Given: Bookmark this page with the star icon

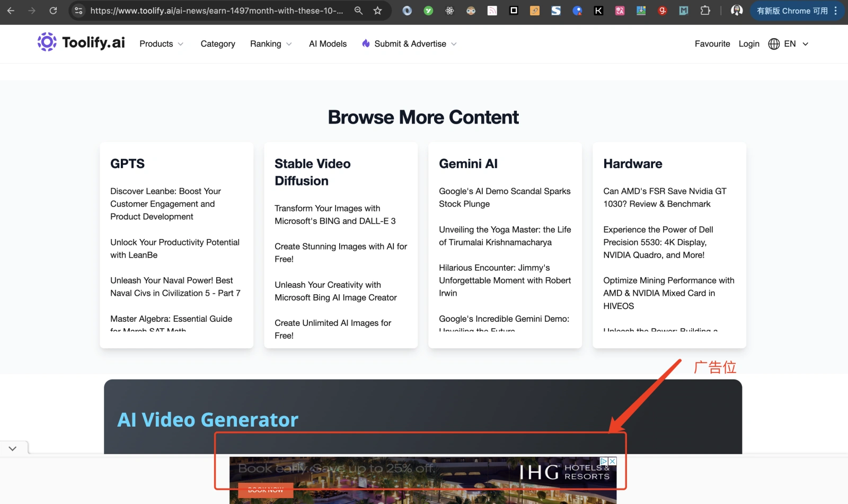Looking at the screenshot, I should pyautogui.click(x=377, y=11).
